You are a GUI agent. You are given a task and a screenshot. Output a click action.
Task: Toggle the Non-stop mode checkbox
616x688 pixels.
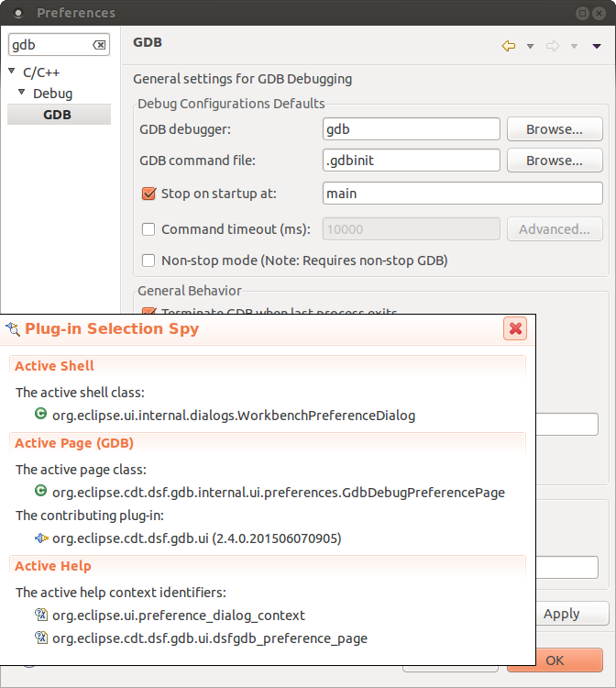(x=148, y=261)
